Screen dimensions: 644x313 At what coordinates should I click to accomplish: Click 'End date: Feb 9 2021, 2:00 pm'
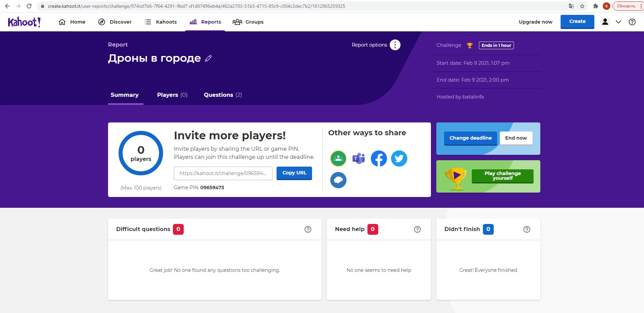pos(472,80)
